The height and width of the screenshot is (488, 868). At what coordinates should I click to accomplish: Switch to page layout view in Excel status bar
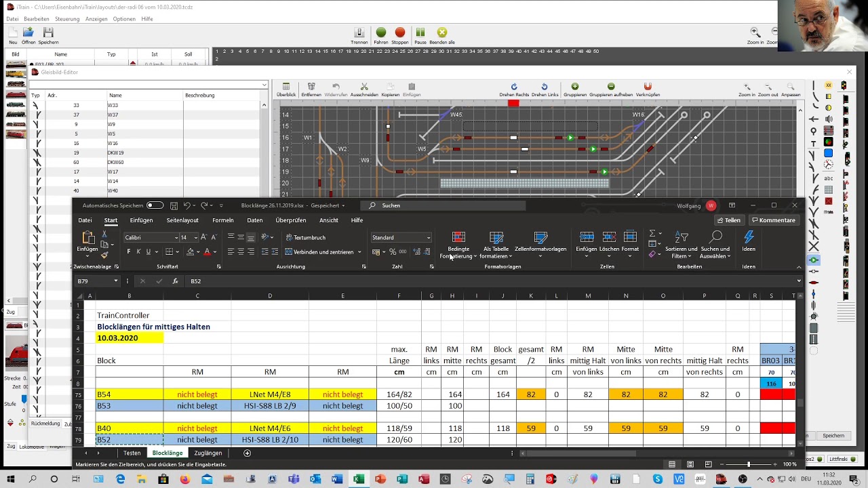690,464
